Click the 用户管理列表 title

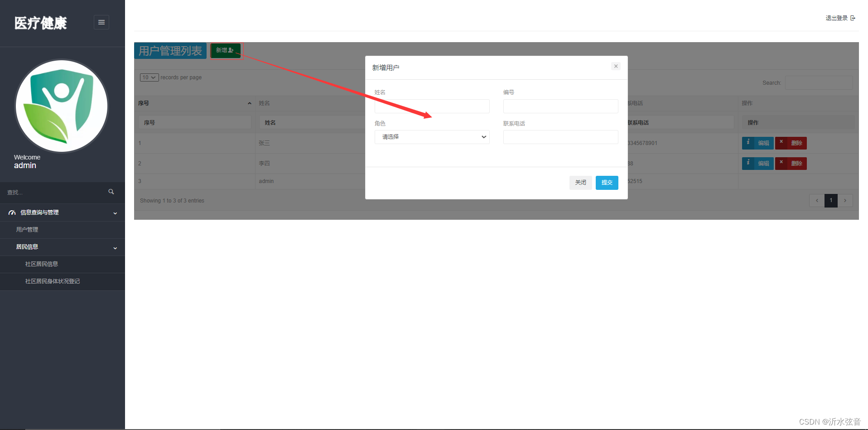170,51
